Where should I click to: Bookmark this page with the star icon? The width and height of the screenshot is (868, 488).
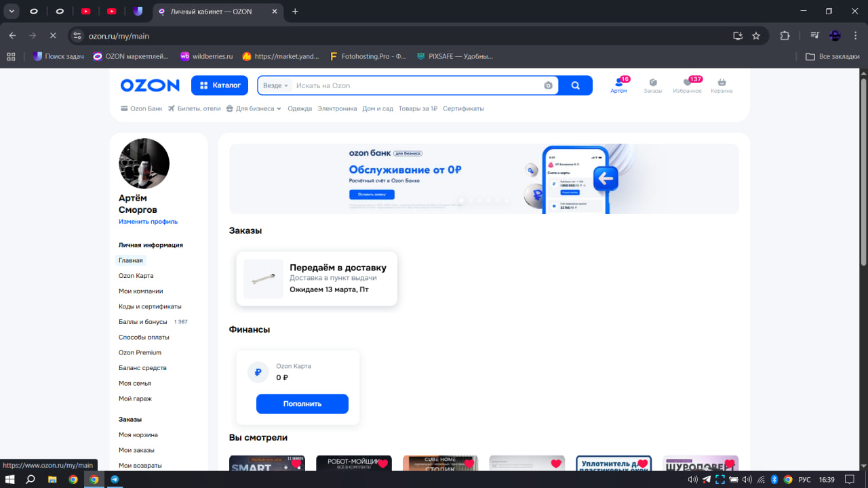click(x=756, y=36)
